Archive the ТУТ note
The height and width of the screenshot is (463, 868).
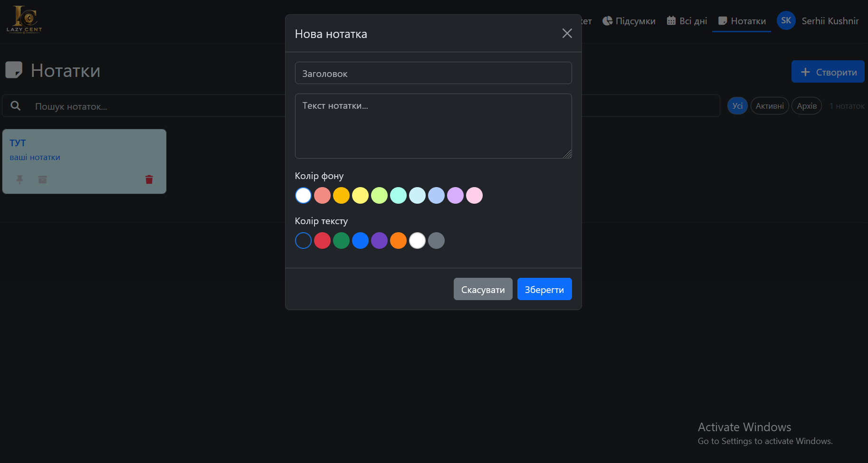tap(42, 179)
